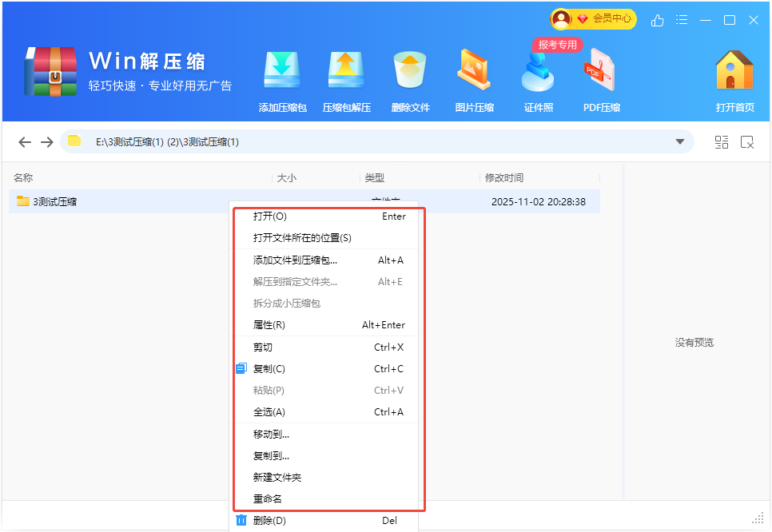Switch file list view mode icon

[x=722, y=142]
